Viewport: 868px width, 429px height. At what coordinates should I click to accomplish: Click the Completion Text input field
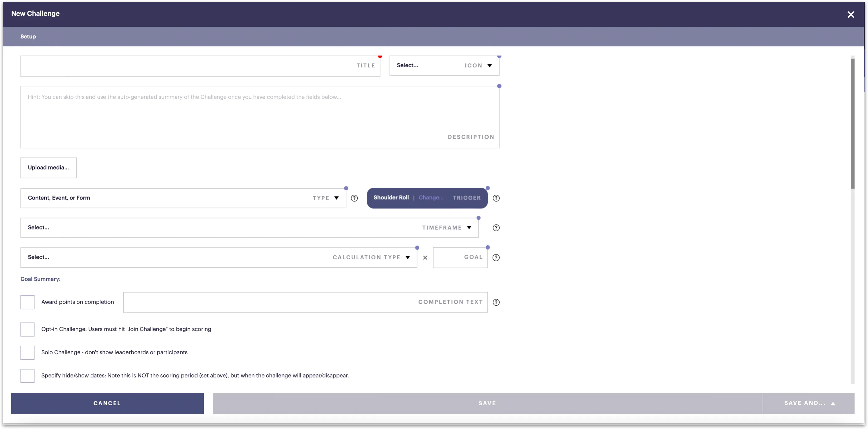tap(305, 302)
